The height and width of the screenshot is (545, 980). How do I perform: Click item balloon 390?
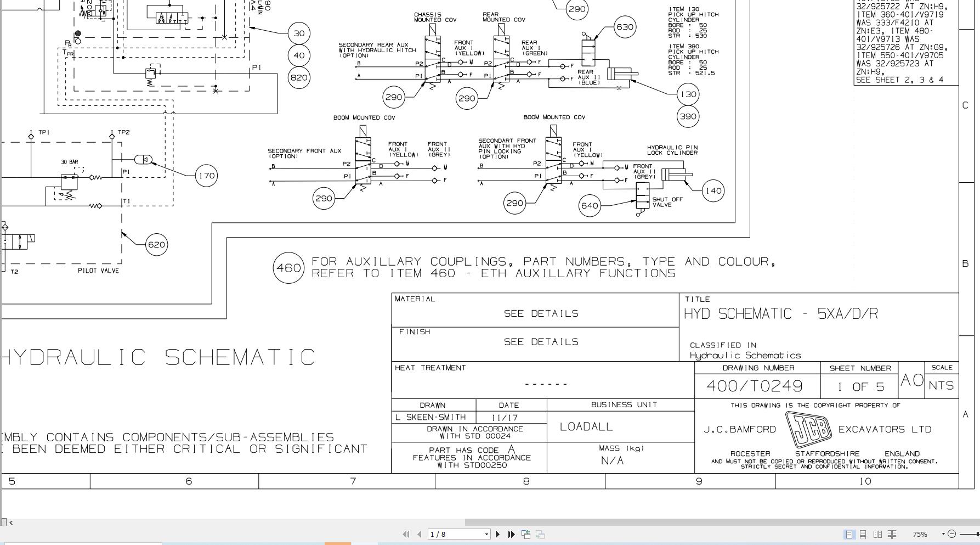point(688,116)
